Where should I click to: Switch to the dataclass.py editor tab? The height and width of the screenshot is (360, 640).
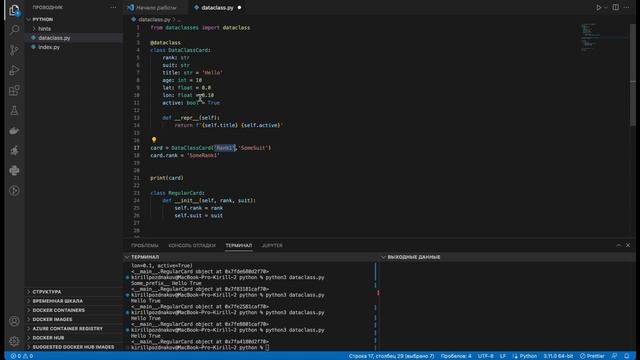point(218,7)
